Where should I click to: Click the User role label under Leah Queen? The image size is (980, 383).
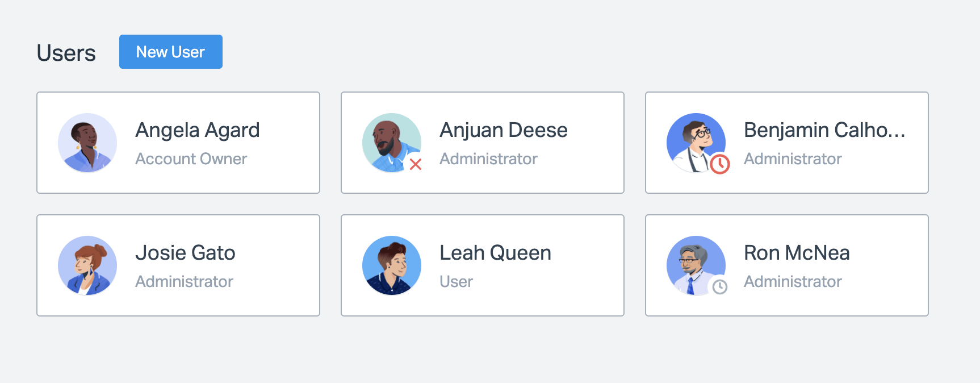(x=456, y=282)
